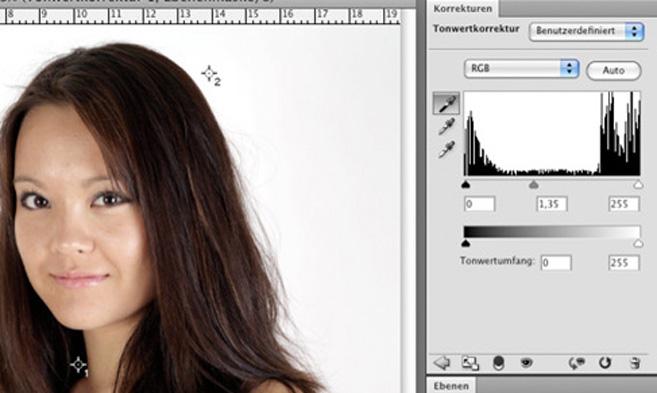Click the output levels gradient bar

click(552, 232)
